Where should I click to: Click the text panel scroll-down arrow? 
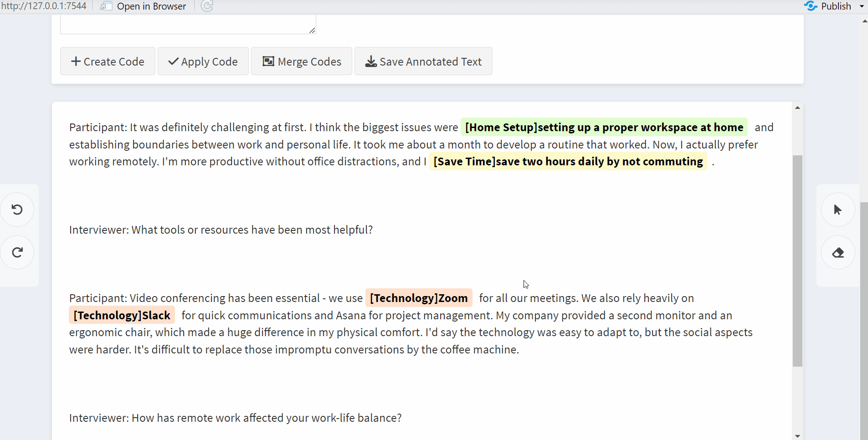click(x=797, y=436)
